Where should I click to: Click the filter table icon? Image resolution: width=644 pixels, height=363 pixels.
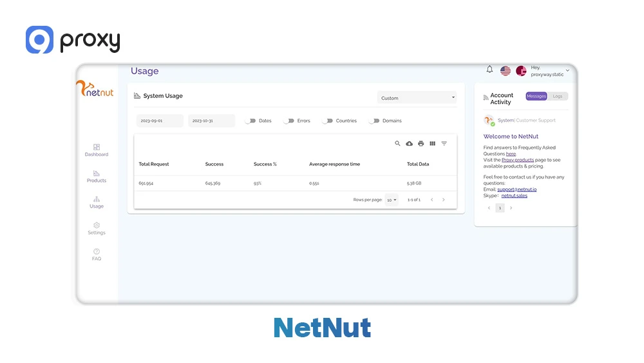click(x=444, y=144)
